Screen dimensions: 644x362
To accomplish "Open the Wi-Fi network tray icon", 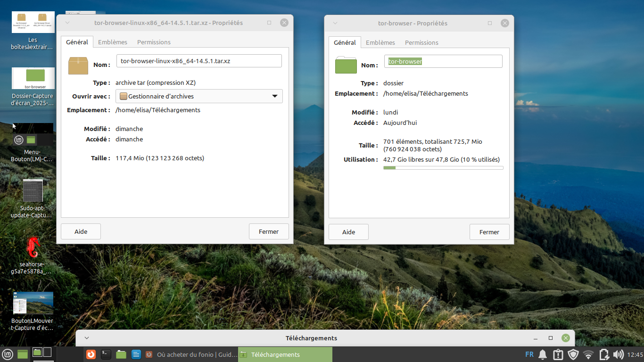I will (588, 354).
